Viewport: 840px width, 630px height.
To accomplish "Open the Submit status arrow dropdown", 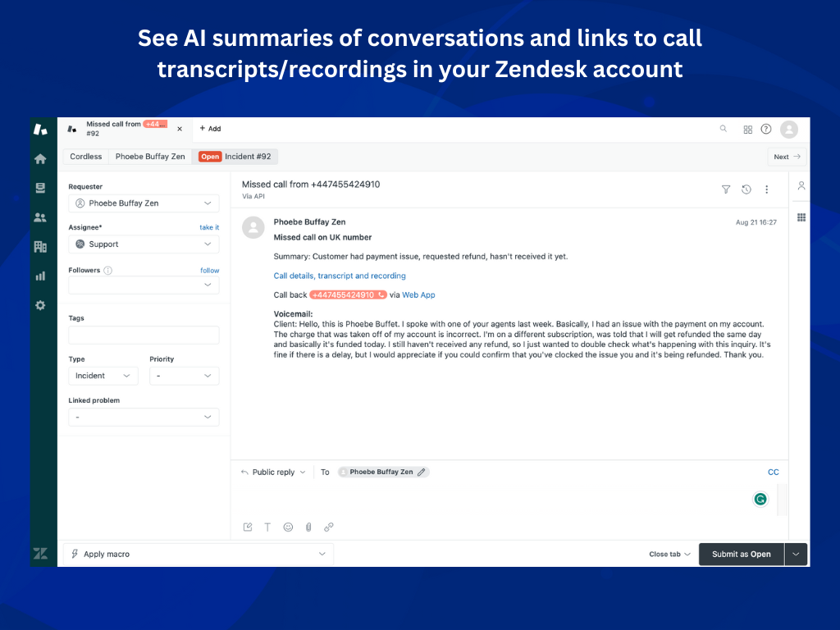I will coord(796,554).
